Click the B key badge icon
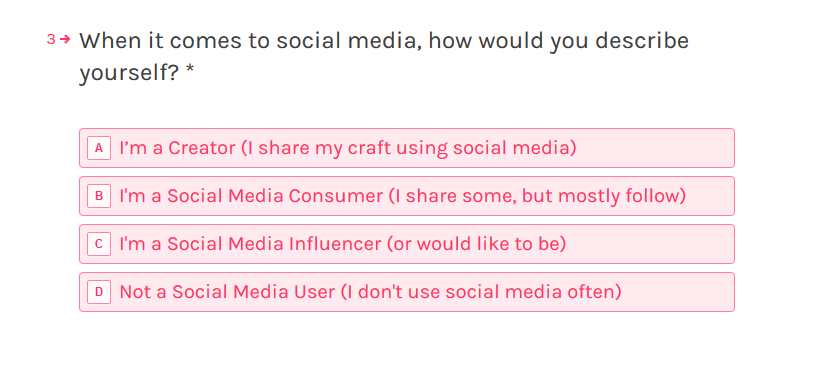The image size is (821, 370). [x=99, y=196]
